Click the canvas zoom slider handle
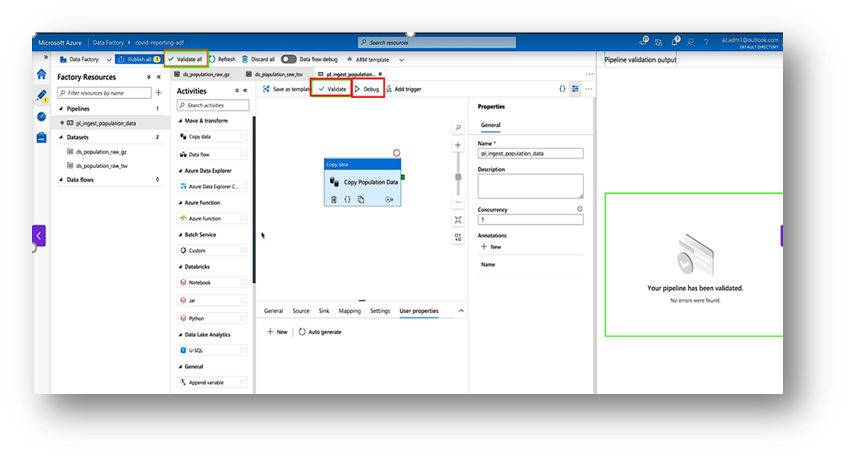 tap(458, 177)
